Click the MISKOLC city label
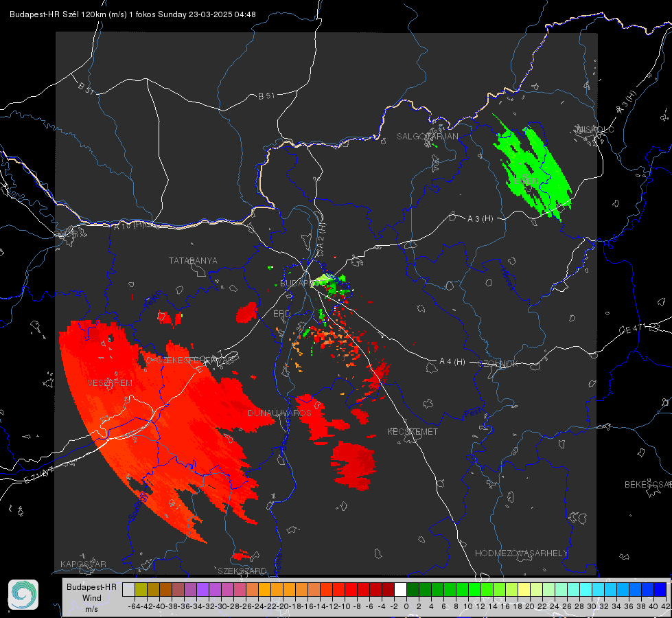 595,129
